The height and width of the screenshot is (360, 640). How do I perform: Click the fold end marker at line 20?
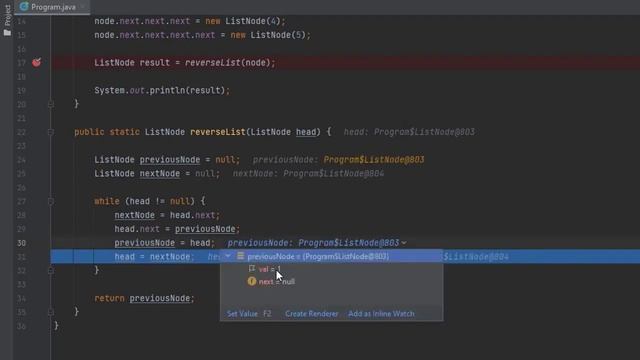click(x=51, y=104)
